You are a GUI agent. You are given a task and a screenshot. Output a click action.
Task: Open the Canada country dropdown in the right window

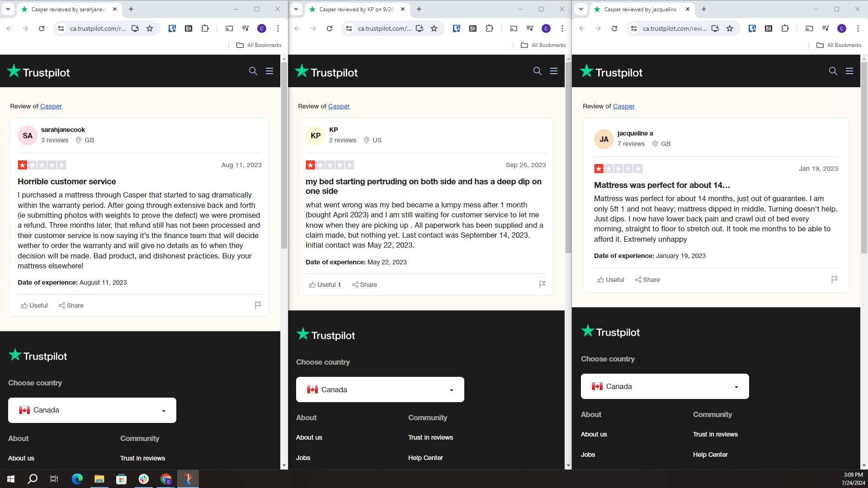pos(665,386)
